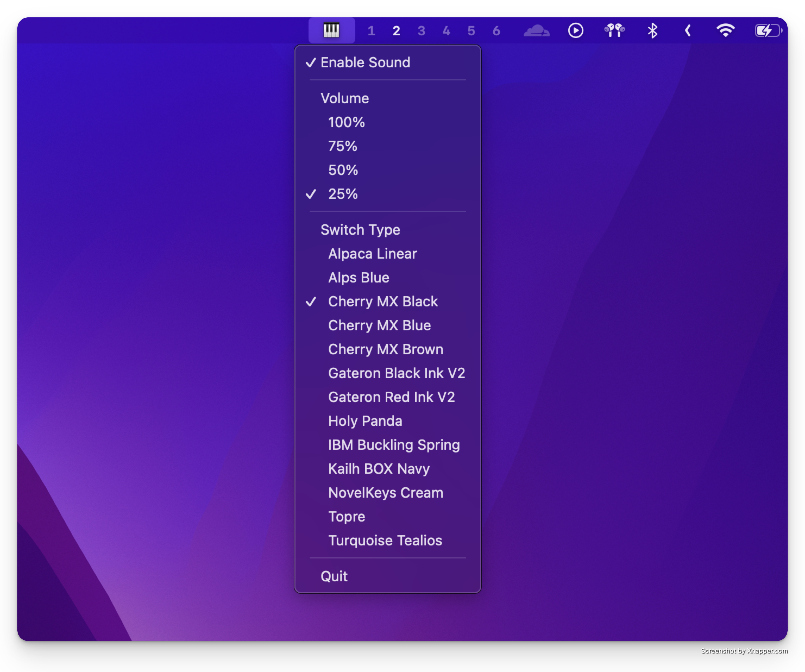Screen dimensions: 805x672
Task: Click the Wi-Fi status icon
Action: 725,30
